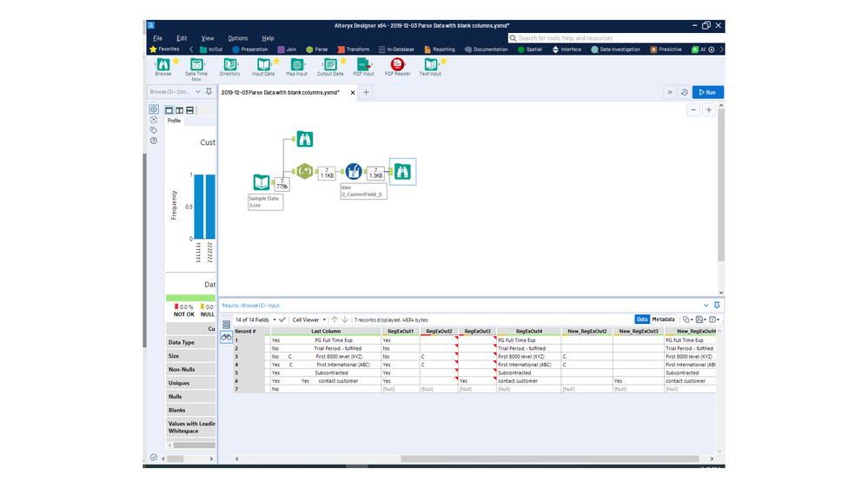The width and height of the screenshot is (868, 488).
Task: Show Data view in Results
Action: pyautogui.click(x=641, y=320)
